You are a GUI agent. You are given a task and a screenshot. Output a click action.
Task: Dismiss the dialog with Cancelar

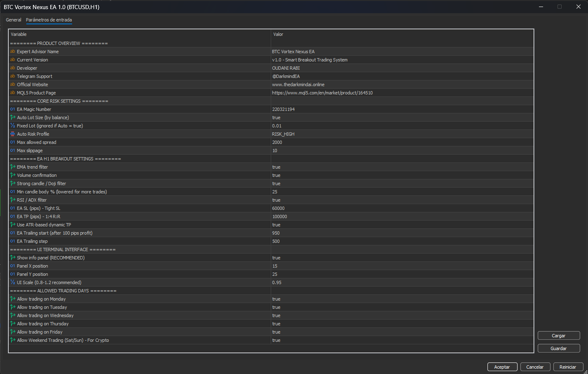[535, 367]
